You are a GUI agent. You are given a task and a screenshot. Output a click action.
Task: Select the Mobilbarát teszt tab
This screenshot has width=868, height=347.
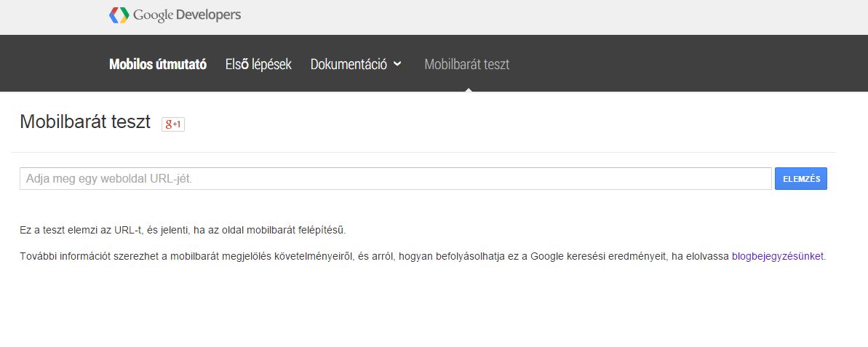pos(466,64)
